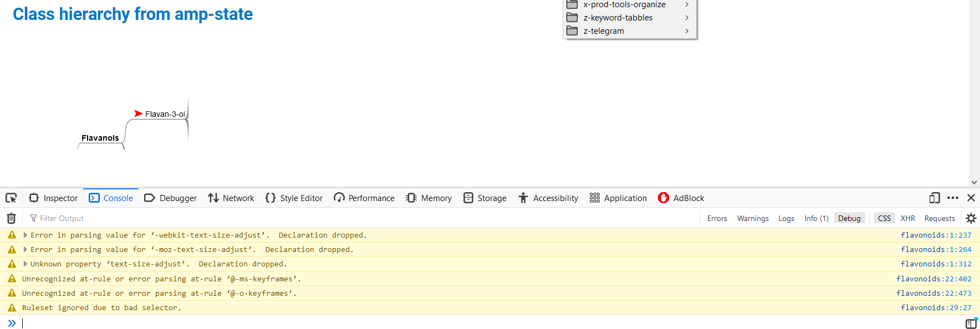This screenshot has height=329, width=980.
Task: Toggle the Logs filter
Action: (x=786, y=218)
